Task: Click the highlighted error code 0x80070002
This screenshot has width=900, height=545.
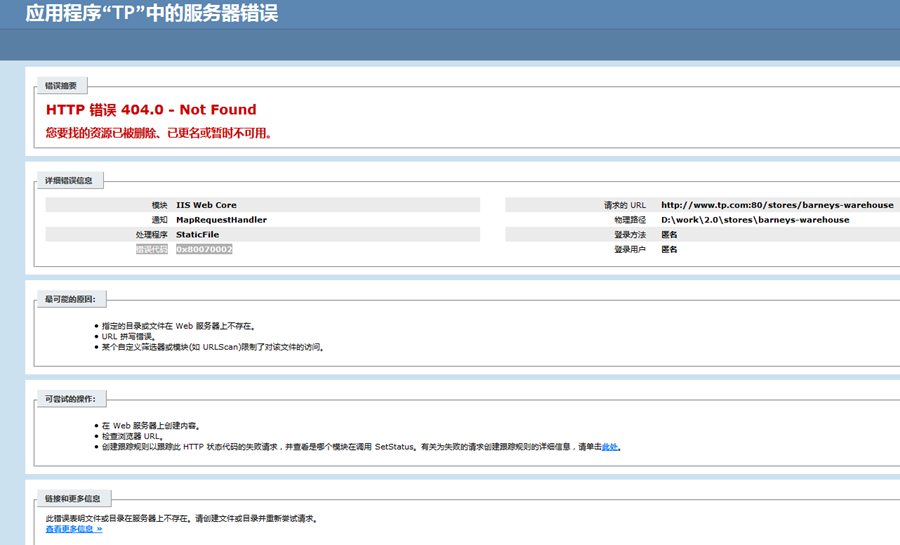Action: [x=204, y=249]
